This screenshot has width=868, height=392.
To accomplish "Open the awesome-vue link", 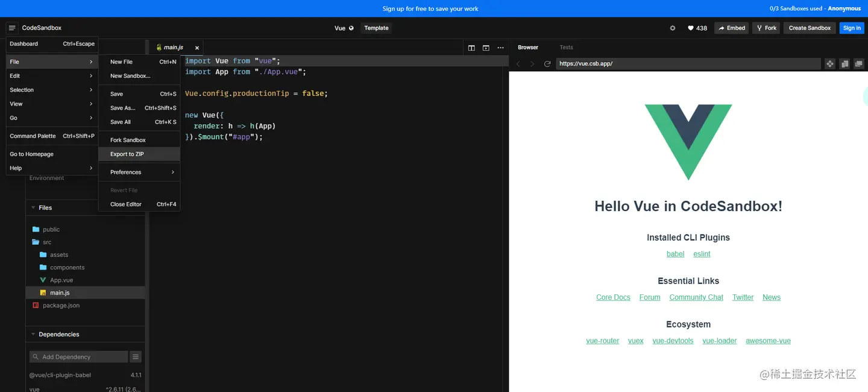I will 768,341.
